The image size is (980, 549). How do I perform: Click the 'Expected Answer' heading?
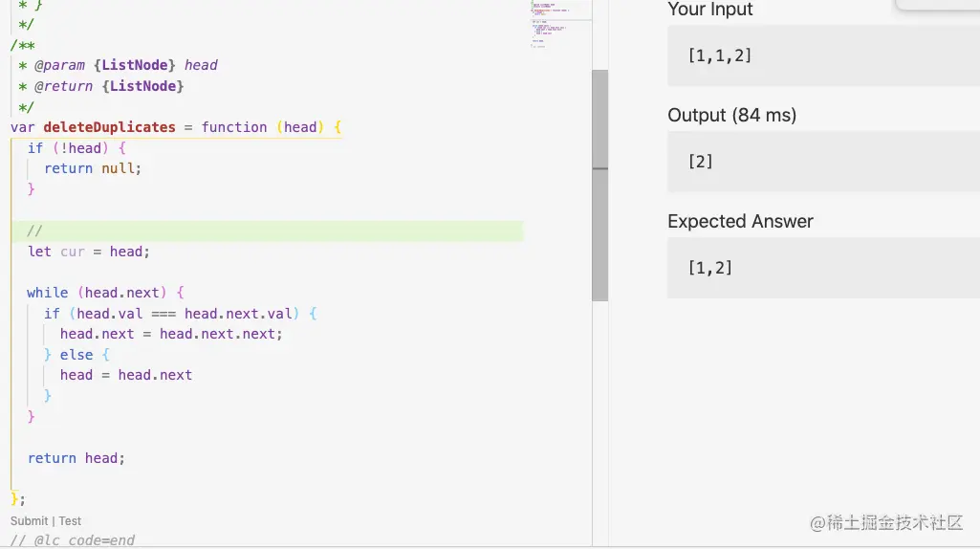tap(740, 221)
